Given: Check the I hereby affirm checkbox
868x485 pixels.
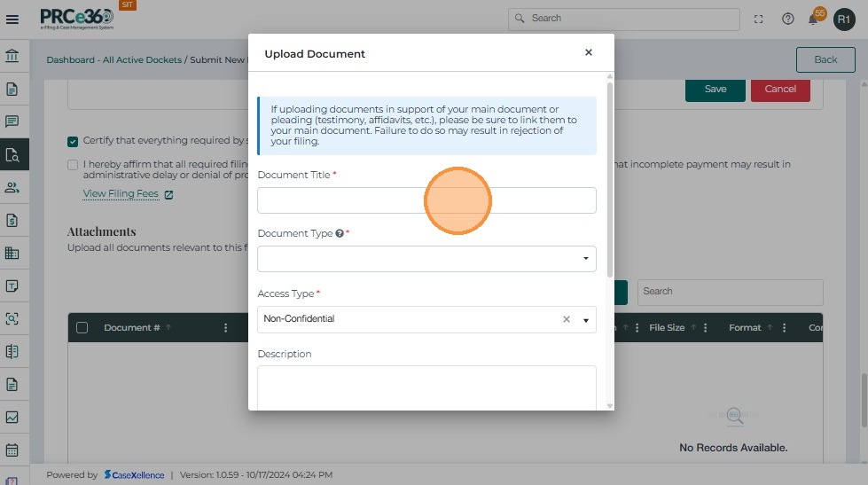Looking at the screenshot, I should [x=73, y=164].
